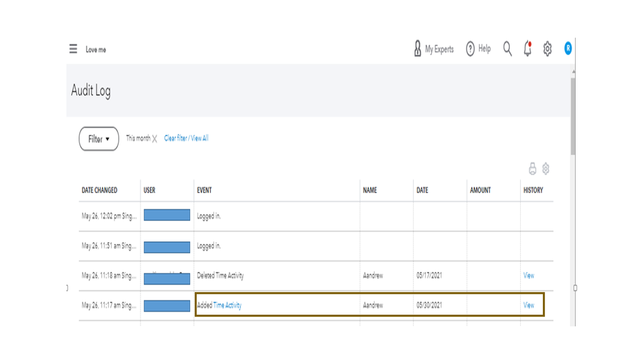This screenshot has width=644, height=362.
Task: Expand the Filter dropdown
Action: pyautogui.click(x=99, y=138)
